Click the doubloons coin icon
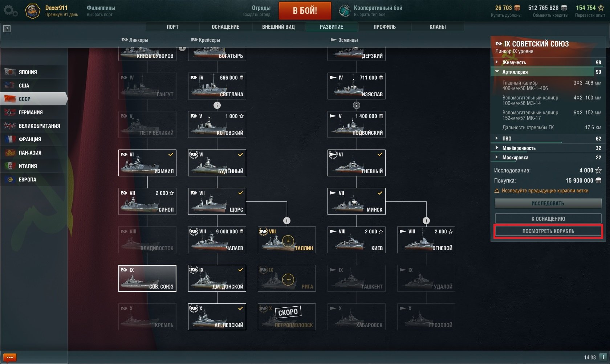This screenshot has height=364, width=610. pos(517,8)
